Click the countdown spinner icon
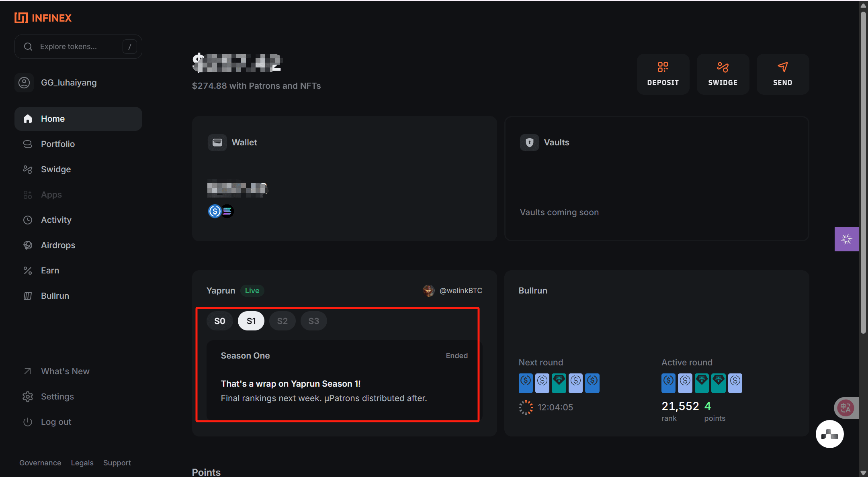868x477 pixels. (x=526, y=408)
